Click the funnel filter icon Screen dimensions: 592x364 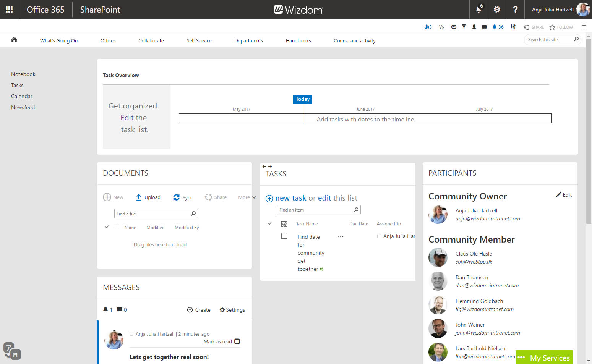click(x=464, y=27)
